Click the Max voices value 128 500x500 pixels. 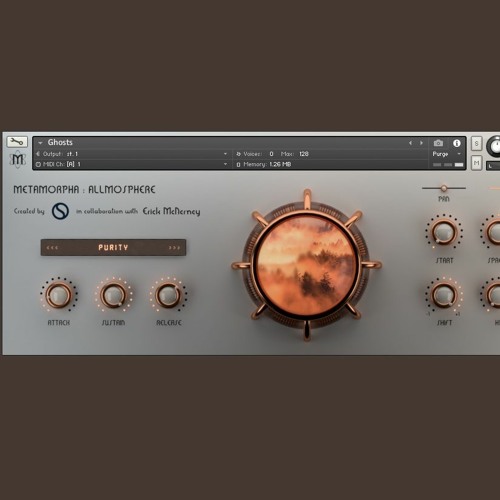coord(304,154)
